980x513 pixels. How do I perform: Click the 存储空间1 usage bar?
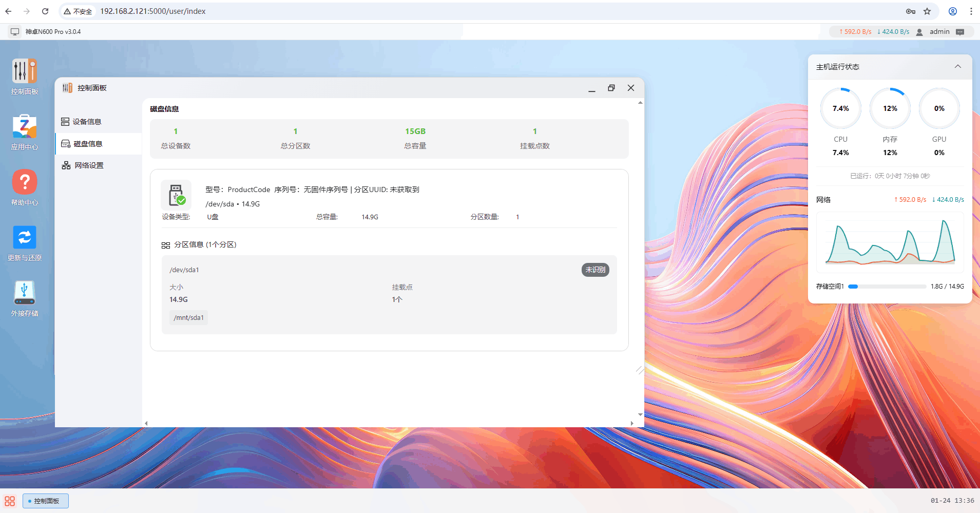point(887,287)
